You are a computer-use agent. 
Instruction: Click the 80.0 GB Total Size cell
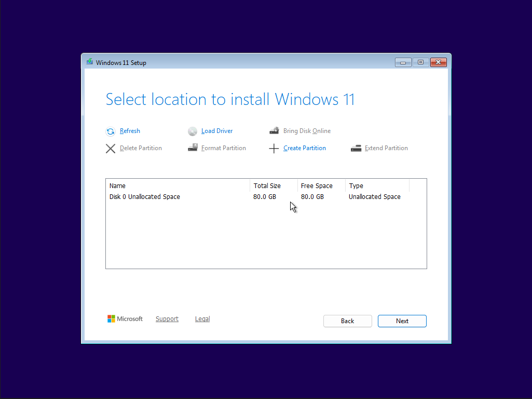click(x=265, y=196)
